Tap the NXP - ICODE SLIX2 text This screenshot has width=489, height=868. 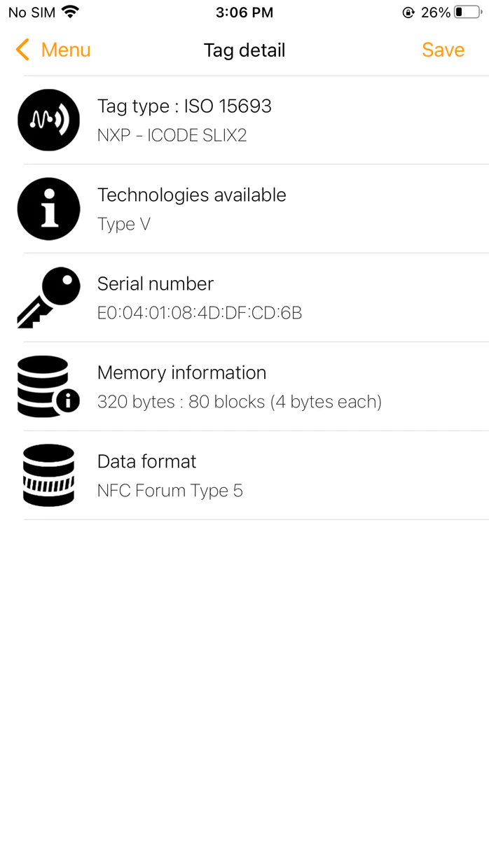point(172,135)
